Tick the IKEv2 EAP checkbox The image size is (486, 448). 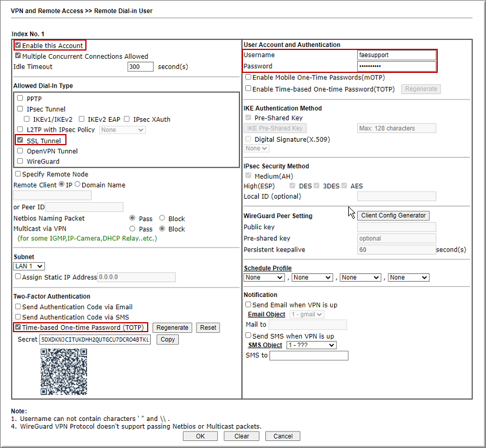click(x=82, y=119)
